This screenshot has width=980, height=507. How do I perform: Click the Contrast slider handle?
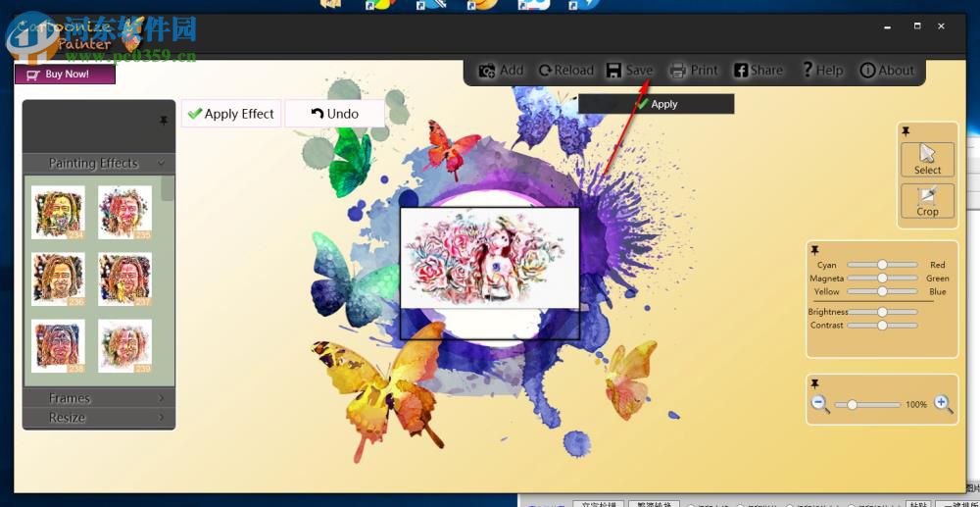pyautogui.click(x=882, y=325)
